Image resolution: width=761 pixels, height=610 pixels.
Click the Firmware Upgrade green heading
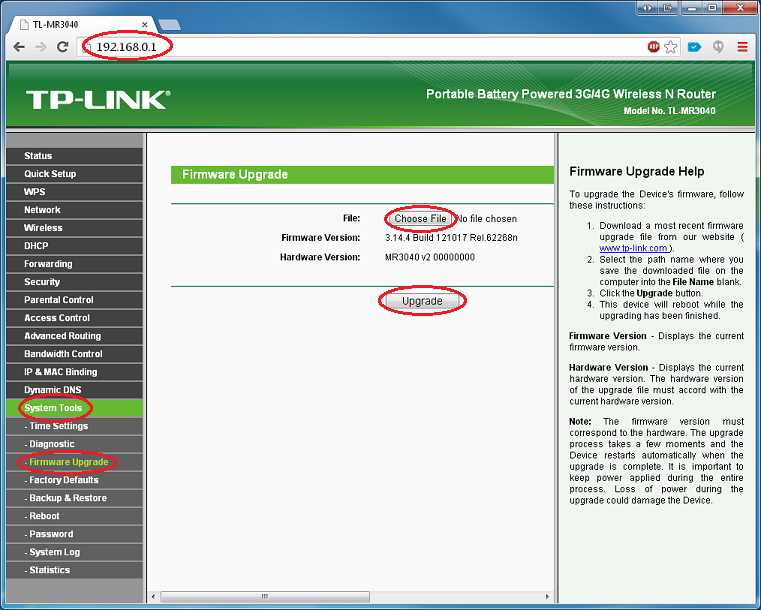click(x=362, y=175)
